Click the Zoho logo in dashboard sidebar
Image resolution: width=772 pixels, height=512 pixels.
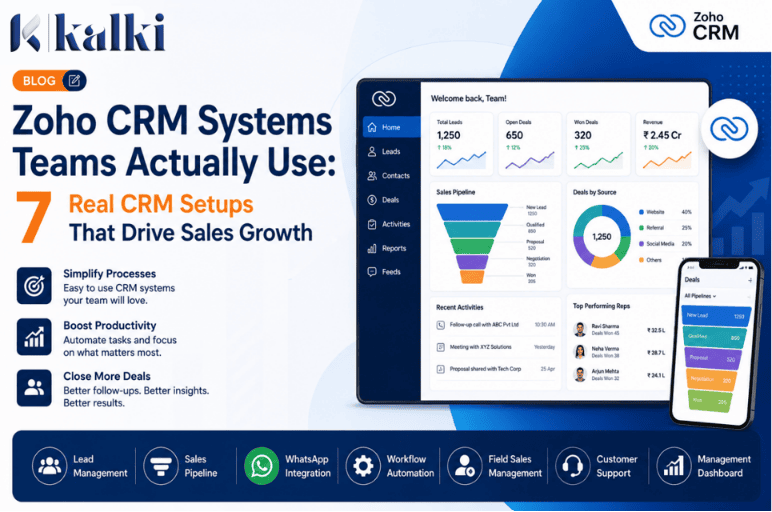384,98
